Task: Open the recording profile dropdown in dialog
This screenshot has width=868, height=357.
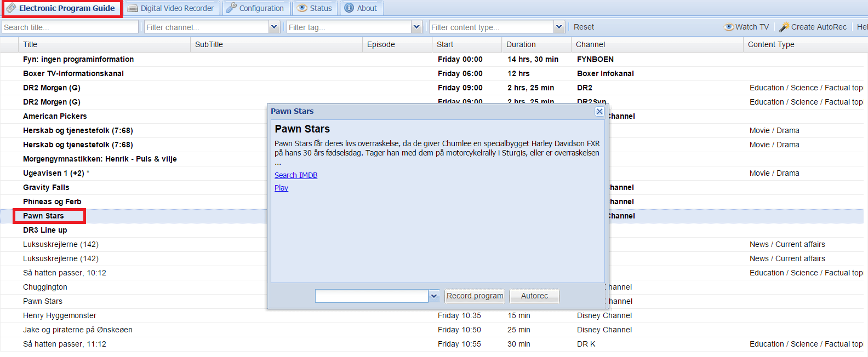Action: (x=434, y=296)
